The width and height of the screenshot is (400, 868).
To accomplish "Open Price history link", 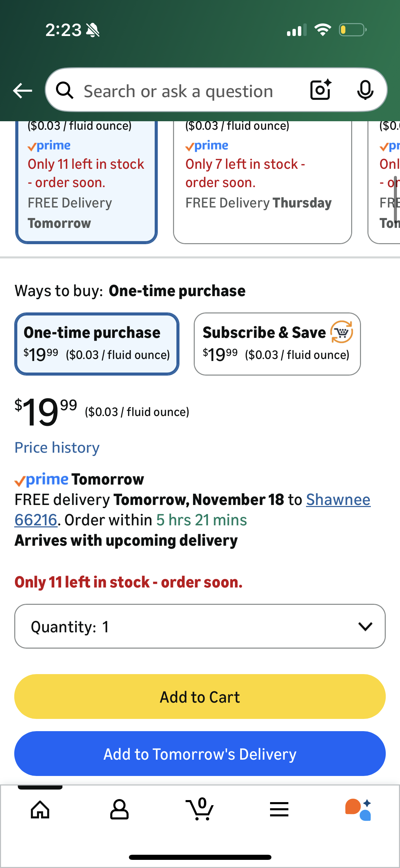I will [57, 448].
